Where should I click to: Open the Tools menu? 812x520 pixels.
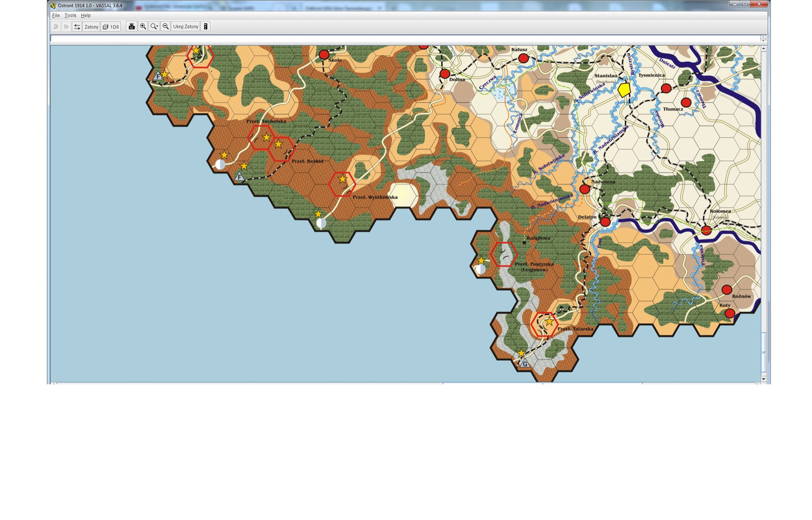click(x=70, y=15)
